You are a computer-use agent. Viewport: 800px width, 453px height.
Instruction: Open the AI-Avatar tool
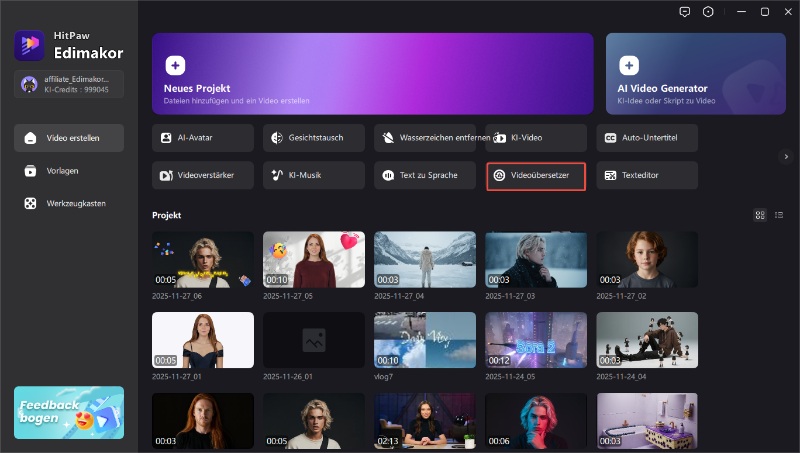[202, 137]
